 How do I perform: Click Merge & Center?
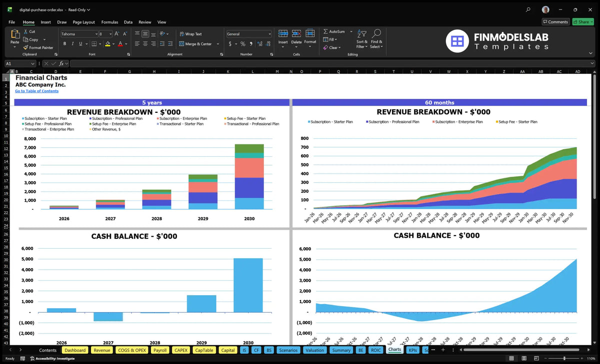coord(195,44)
